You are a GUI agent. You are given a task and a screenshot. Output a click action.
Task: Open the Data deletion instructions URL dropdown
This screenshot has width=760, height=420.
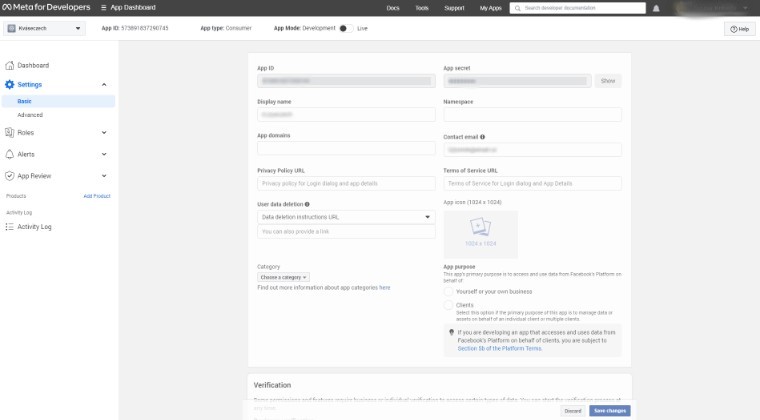coord(346,217)
